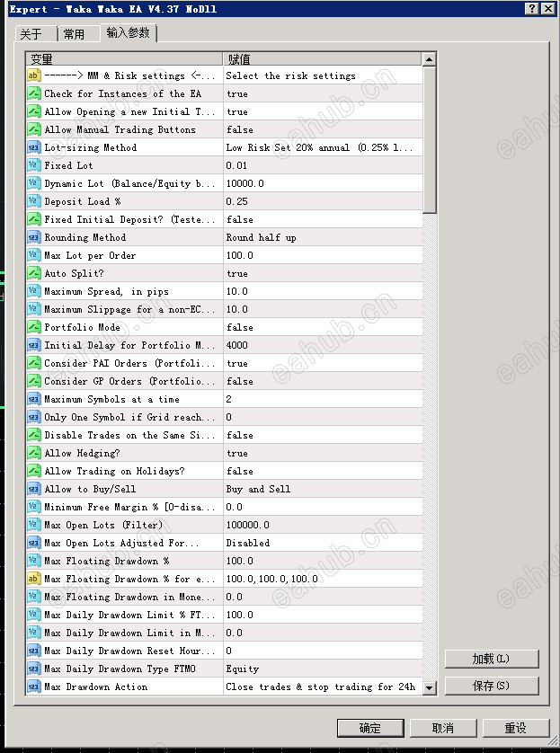Image resolution: width=560 pixels, height=753 pixels.
Task: Click the scrollbar up arrow
Action: (429, 59)
